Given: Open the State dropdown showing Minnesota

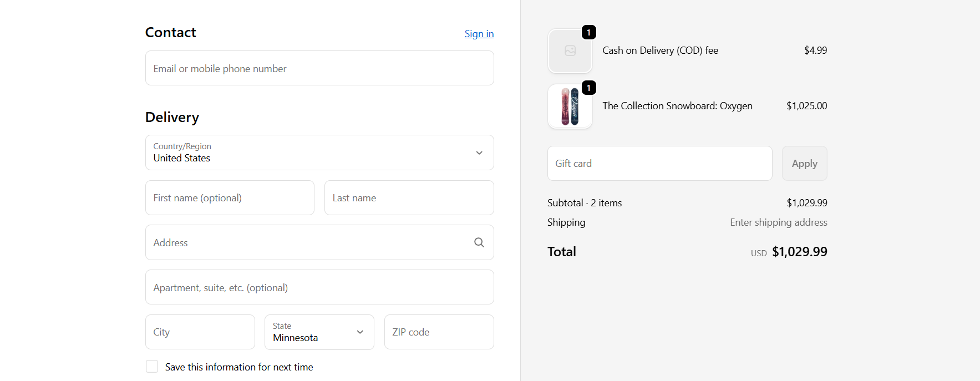Looking at the screenshot, I should click(319, 332).
